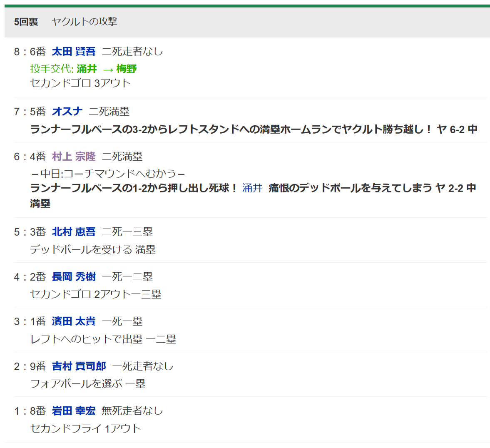Image resolution: width=490 pixels, height=448 pixels.
Task: Open player link 北村 恵吾
Action: pyautogui.click(x=73, y=231)
